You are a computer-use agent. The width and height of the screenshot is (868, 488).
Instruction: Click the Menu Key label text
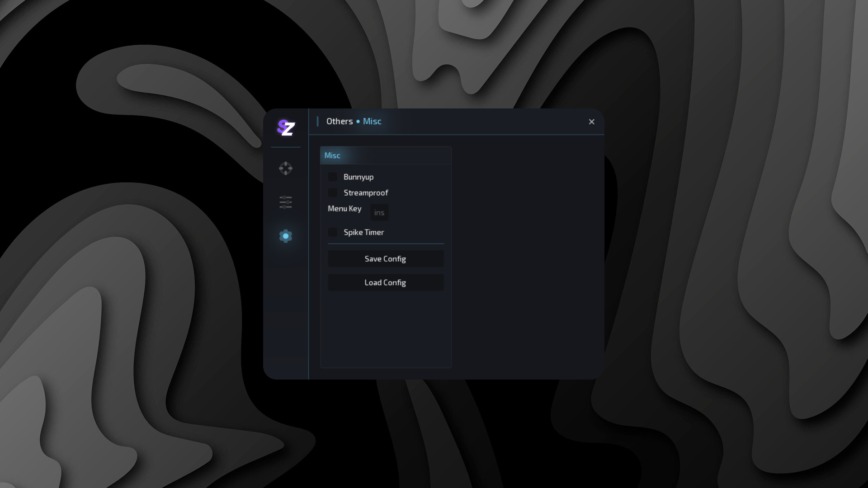pyautogui.click(x=344, y=209)
